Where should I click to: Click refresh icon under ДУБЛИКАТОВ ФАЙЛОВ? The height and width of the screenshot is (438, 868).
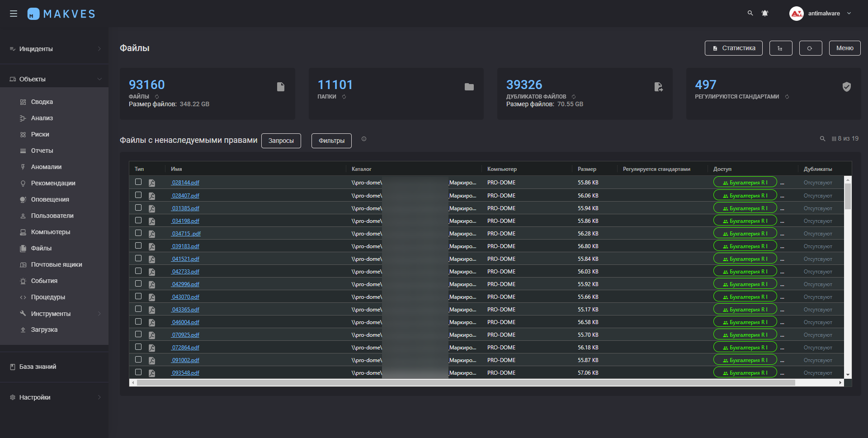574,97
